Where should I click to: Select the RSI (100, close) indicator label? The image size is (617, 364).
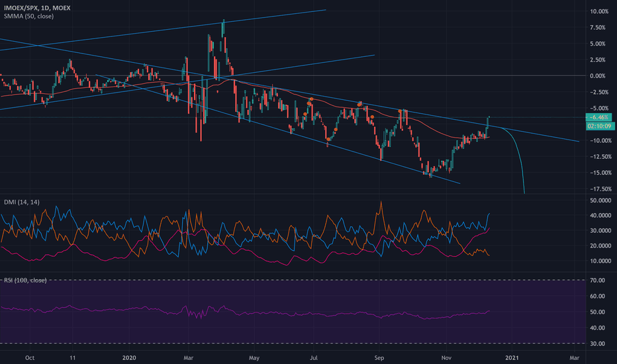[x=25, y=280]
